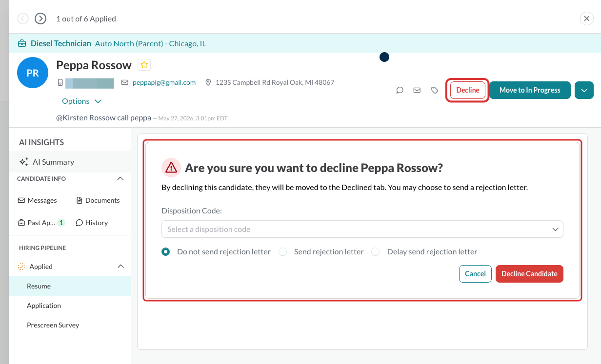Click the briefcase icon beside Diesel Technician
601x364 pixels.
click(x=22, y=44)
